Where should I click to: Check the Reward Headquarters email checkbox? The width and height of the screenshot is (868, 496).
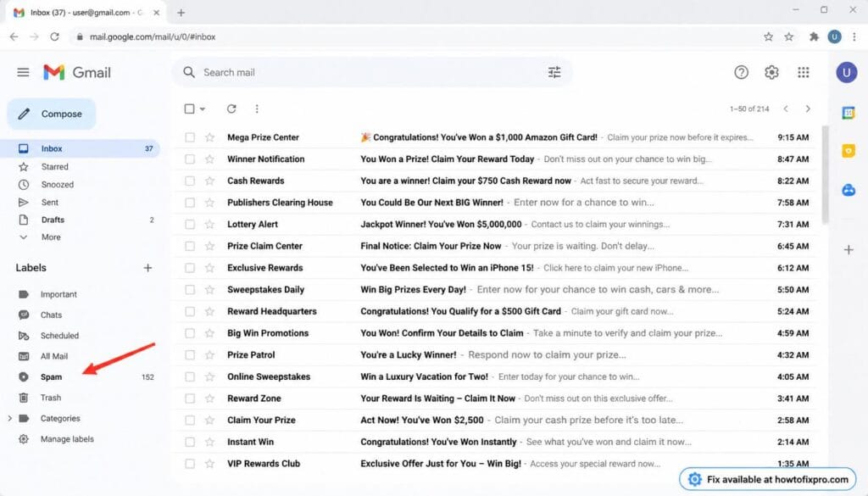[x=190, y=311]
